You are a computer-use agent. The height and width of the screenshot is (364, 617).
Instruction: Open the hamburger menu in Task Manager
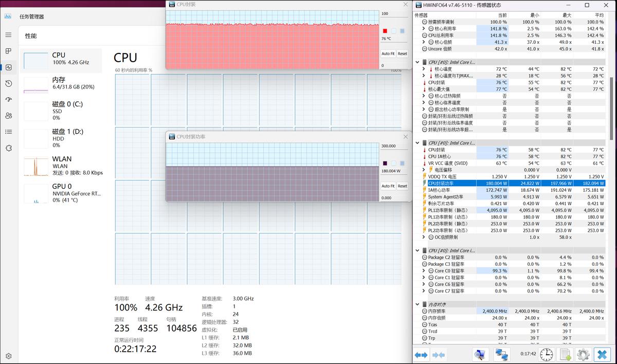pos(8,35)
